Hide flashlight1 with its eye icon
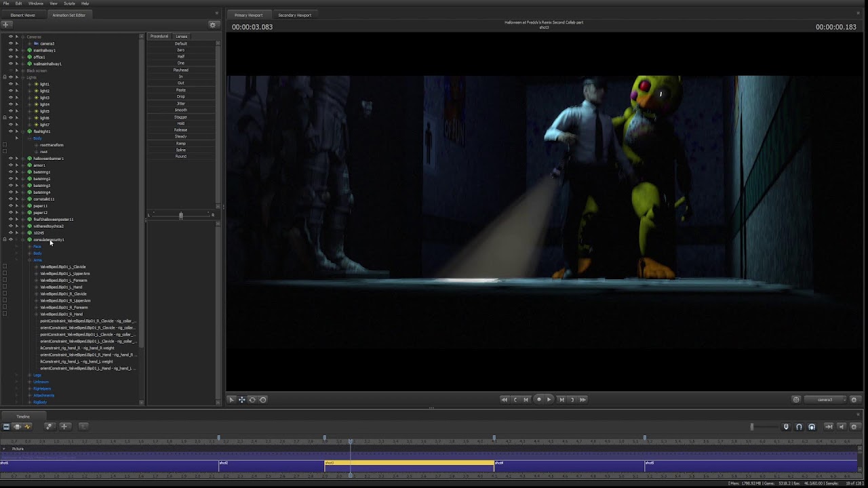868x488 pixels. pyautogui.click(x=11, y=131)
